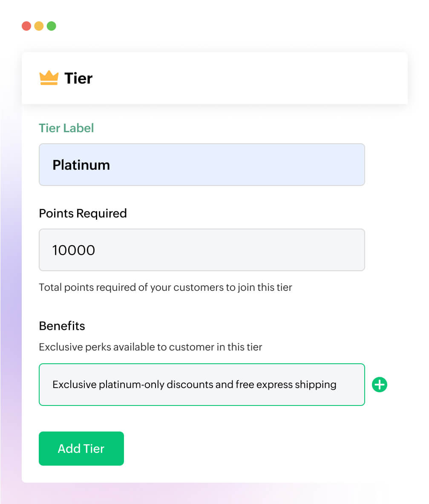Click the green plus icon to add another benefit
Screen dimensions: 429x504
coord(379,385)
